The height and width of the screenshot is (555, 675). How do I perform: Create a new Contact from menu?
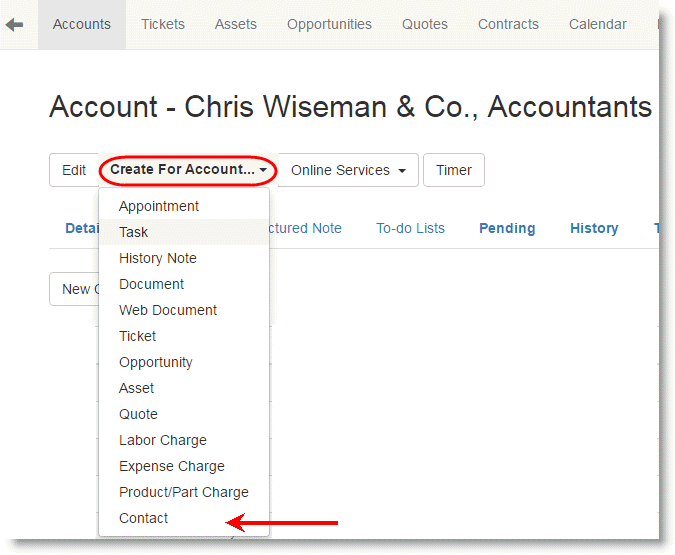tap(144, 518)
